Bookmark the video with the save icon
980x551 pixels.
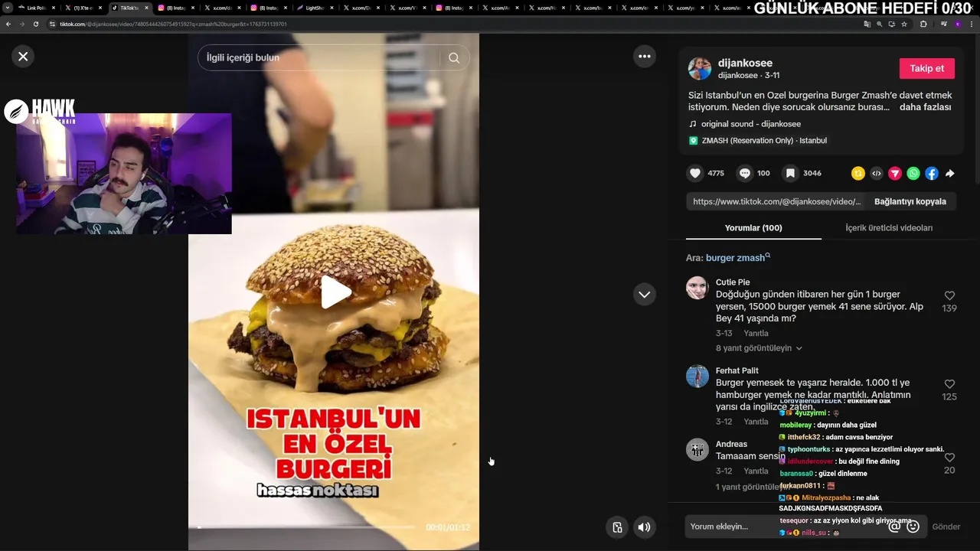(790, 173)
